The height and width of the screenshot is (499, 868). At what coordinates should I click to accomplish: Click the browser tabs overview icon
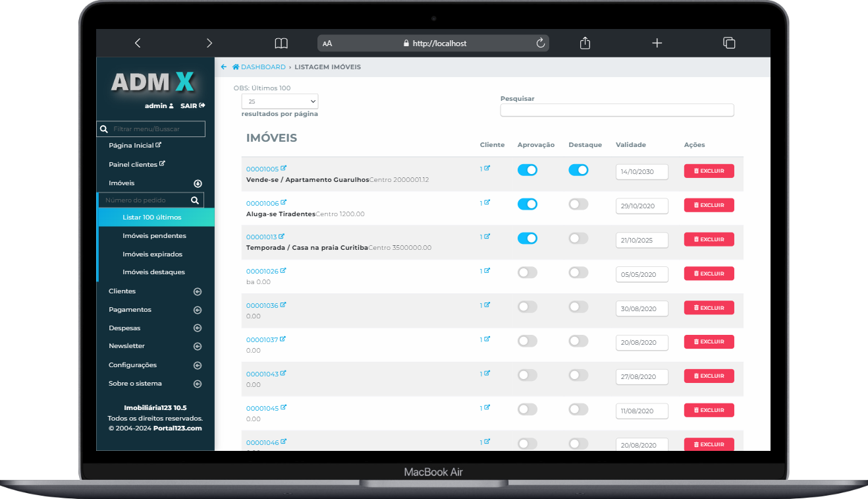[x=729, y=43]
